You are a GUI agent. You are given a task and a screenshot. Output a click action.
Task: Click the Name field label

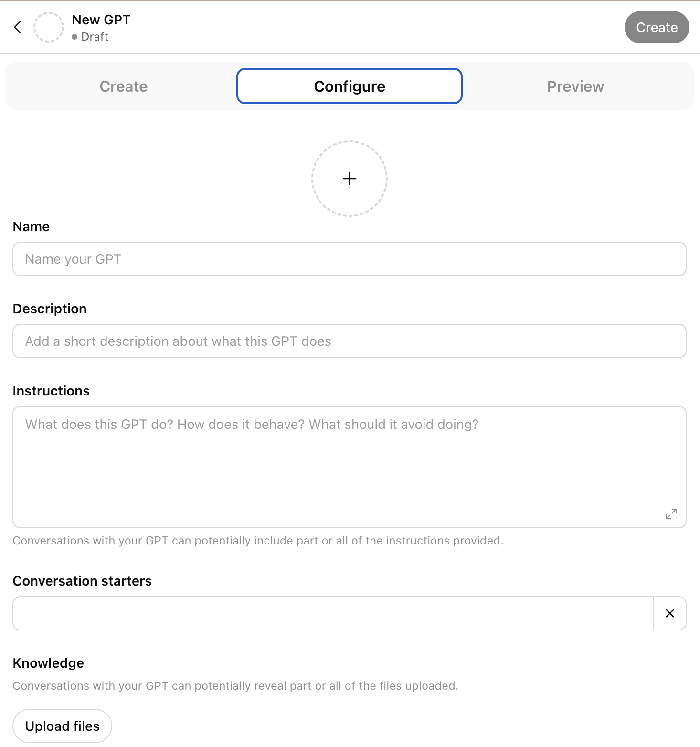point(32,226)
